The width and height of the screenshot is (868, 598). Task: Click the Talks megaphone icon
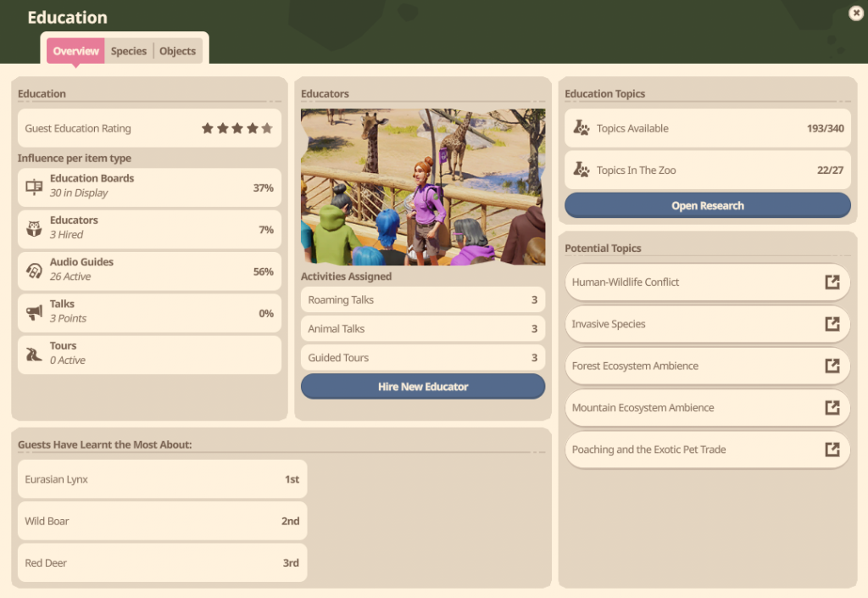click(34, 312)
